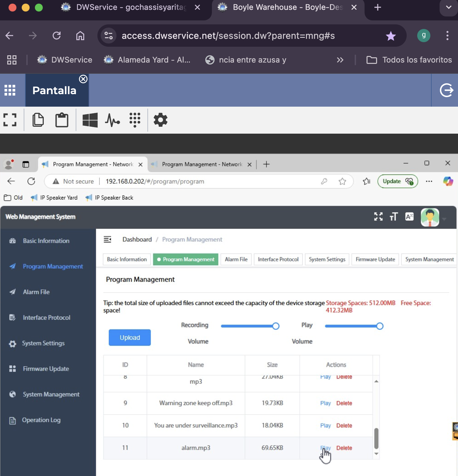
Task: Send Windows key via toolbar icon
Action: coord(90,120)
